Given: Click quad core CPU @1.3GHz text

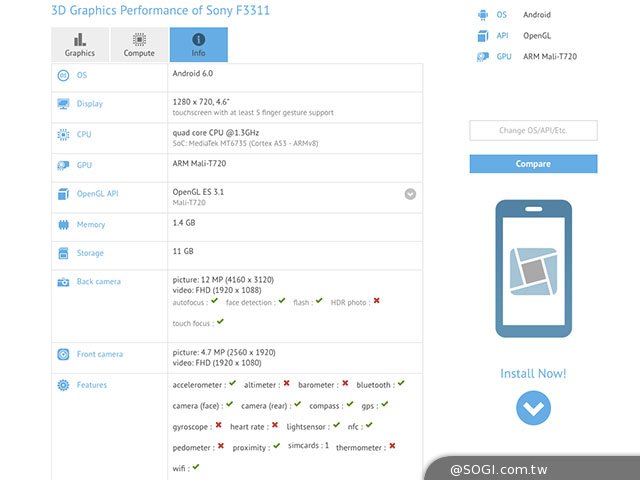Looking at the screenshot, I should tap(216, 133).
